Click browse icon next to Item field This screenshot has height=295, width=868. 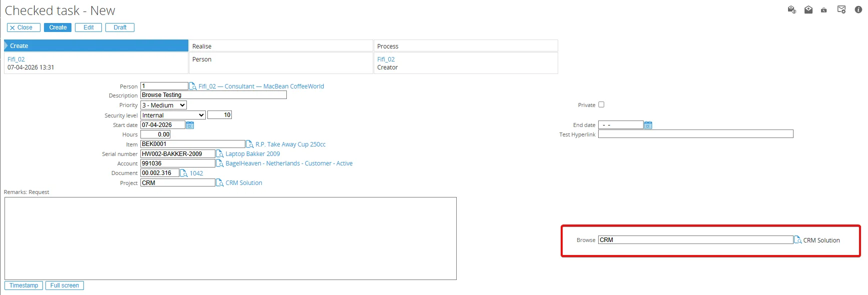250,144
